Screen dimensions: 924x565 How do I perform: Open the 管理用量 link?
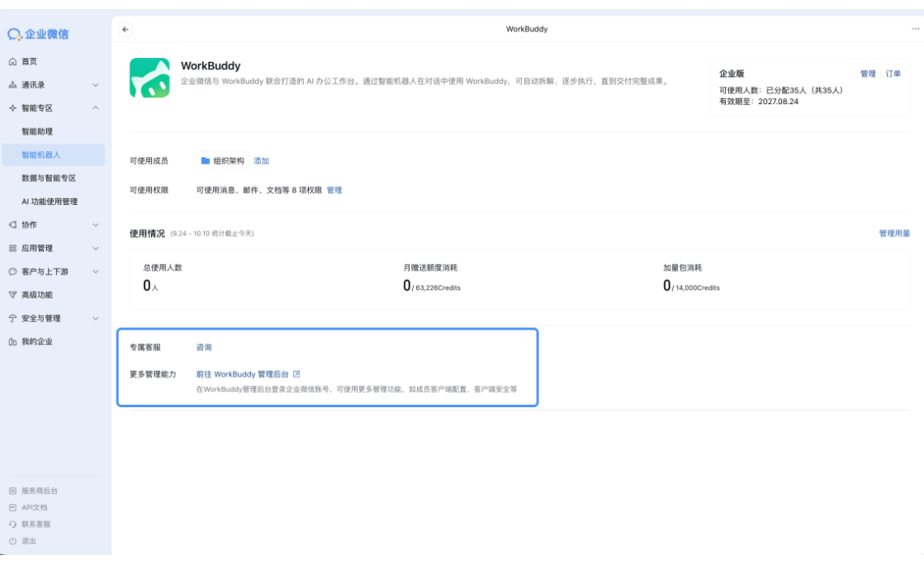(894, 234)
